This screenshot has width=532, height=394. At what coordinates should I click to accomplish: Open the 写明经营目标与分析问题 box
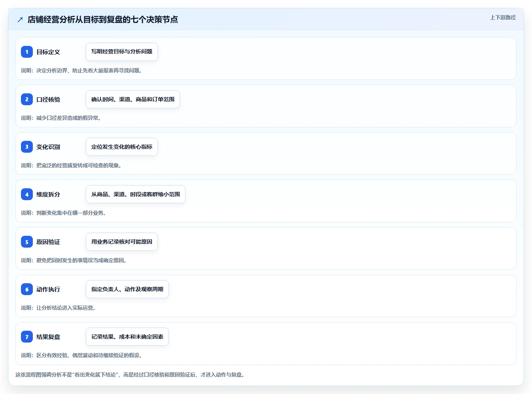[x=122, y=52]
